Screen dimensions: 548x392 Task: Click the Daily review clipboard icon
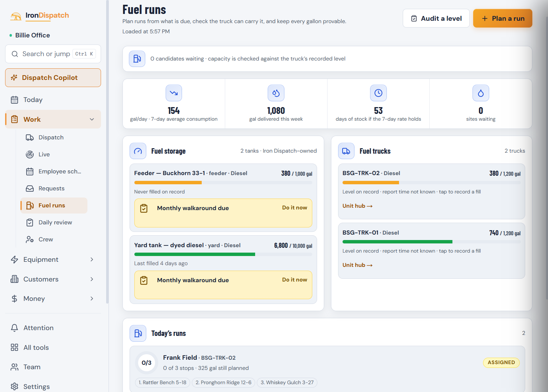[30, 222]
